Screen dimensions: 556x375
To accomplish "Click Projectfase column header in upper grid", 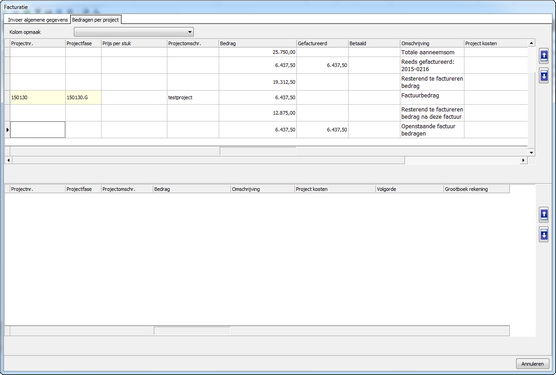I will pyautogui.click(x=83, y=43).
